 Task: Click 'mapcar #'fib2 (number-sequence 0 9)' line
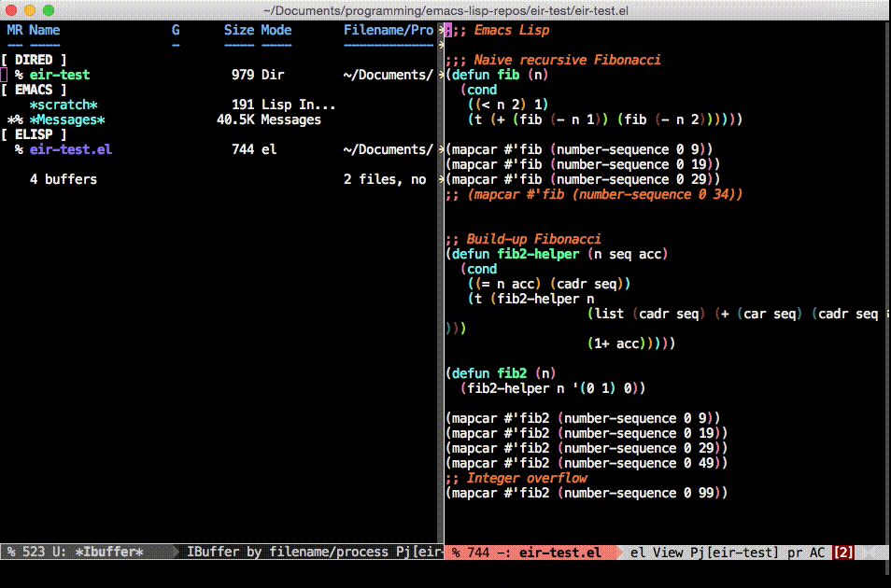[x=583, y=419]
